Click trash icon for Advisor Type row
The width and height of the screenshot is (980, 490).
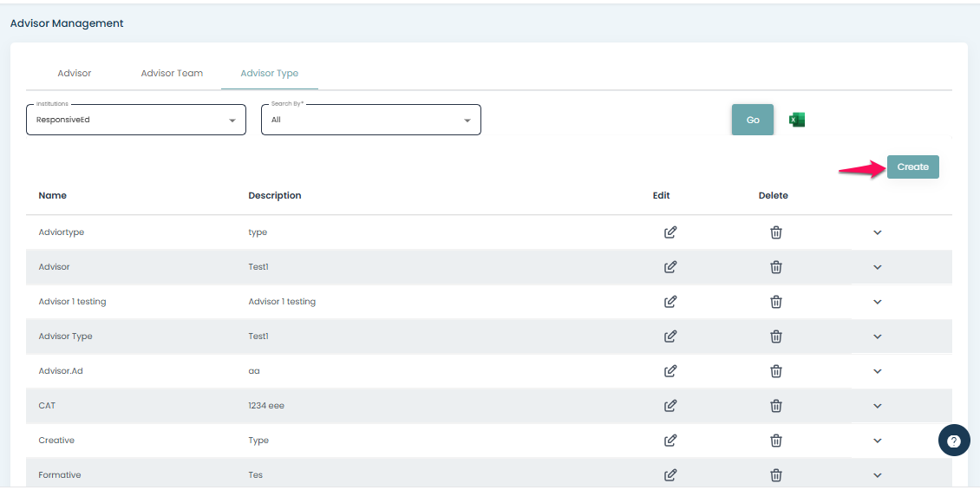pos(776,336)
